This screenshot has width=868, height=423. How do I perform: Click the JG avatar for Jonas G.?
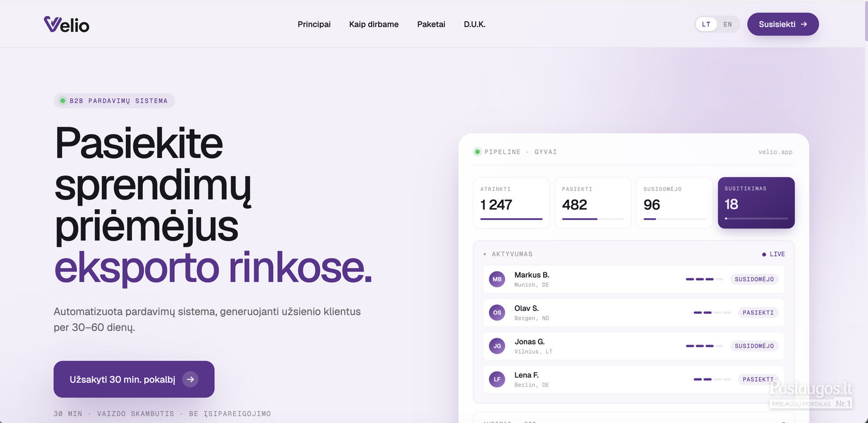pos(497,346)
